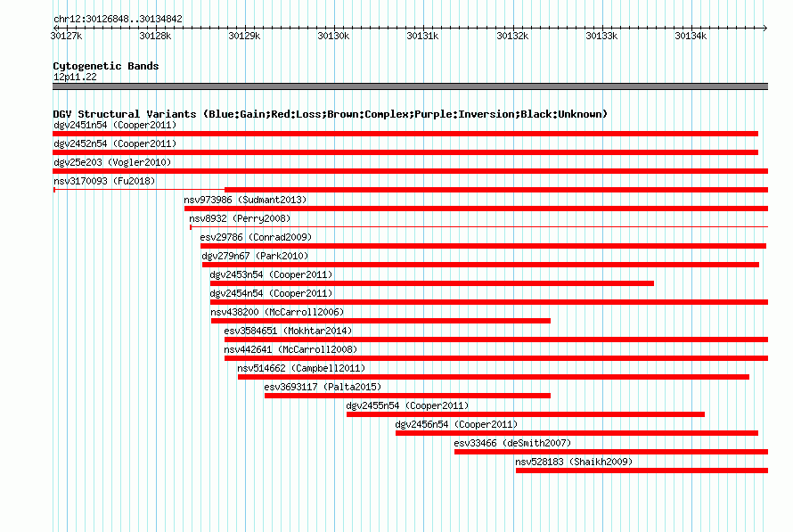This screenshot has width=793, height=532.
Task: Click the red bar under nsv442641
Action: (496, 358)
